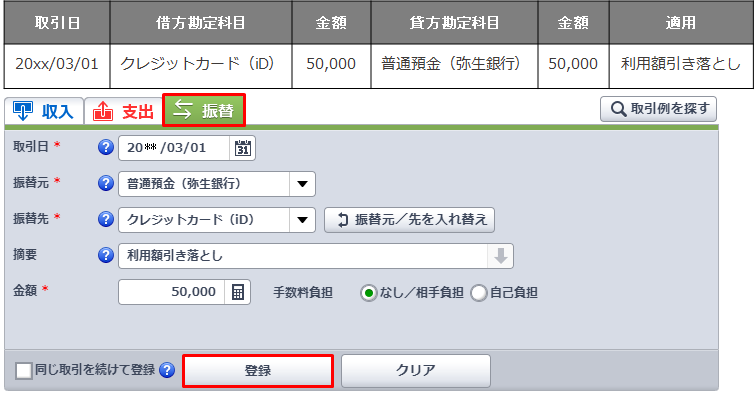Select なし/相手負担 radio option
The height and width of the screenshot is (396, 754).
(x=368, y=293)
